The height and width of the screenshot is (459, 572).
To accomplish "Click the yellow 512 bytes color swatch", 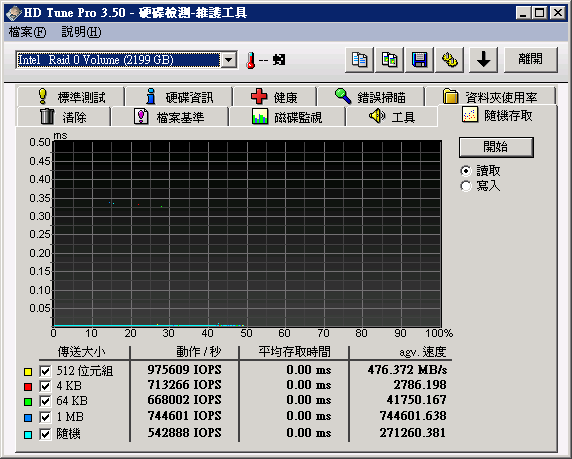I will [28, 372].
